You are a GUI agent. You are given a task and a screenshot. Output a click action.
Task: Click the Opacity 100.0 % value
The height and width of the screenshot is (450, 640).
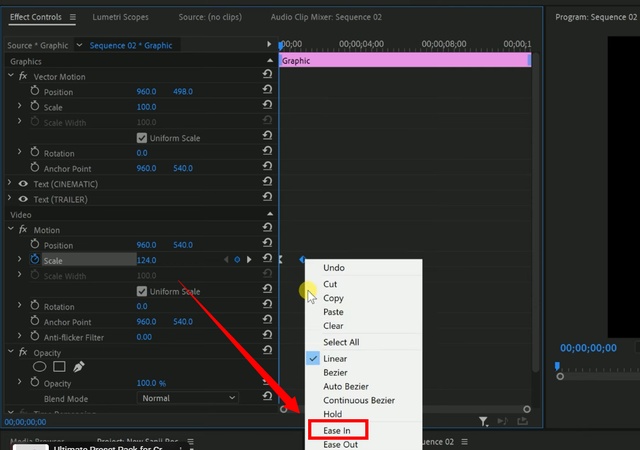(151, 383)
